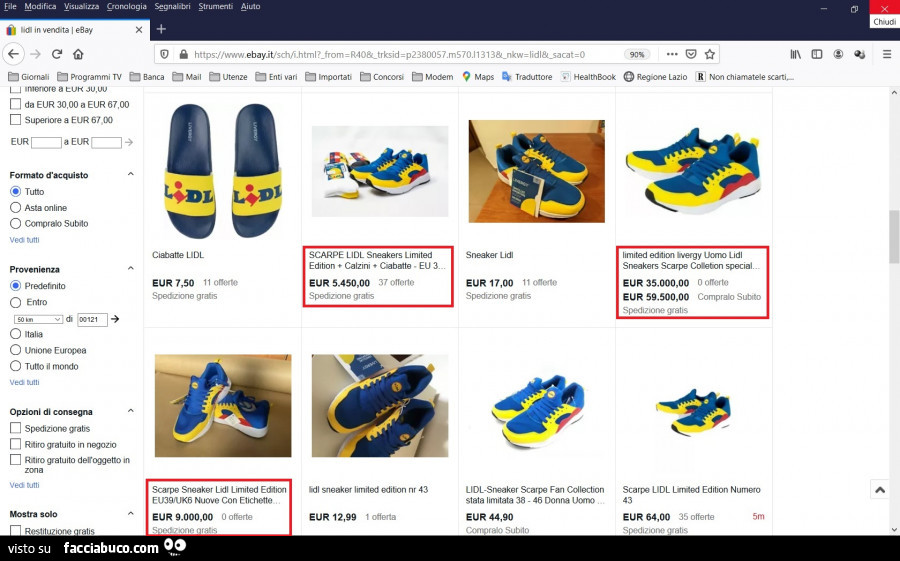Open the Firefox hamburger menu
The height and width of the screenshot is (561, 900).
[887, 54]
